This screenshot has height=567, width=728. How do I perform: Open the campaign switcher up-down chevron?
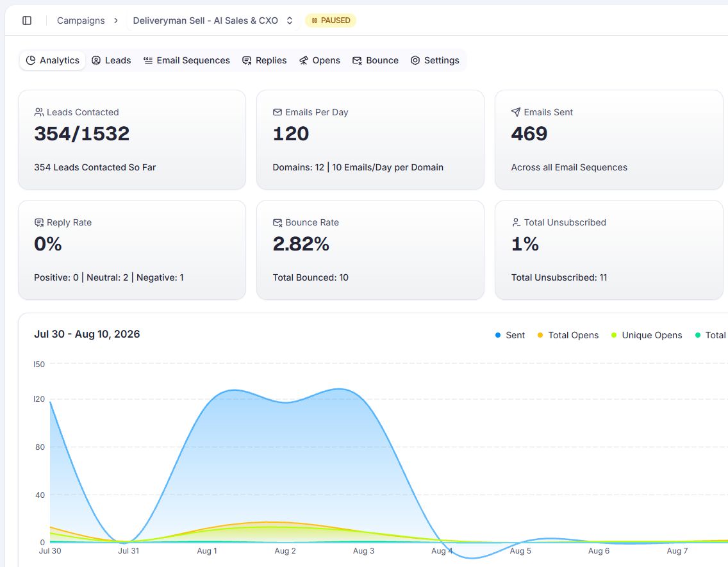[x=290, y=21]
